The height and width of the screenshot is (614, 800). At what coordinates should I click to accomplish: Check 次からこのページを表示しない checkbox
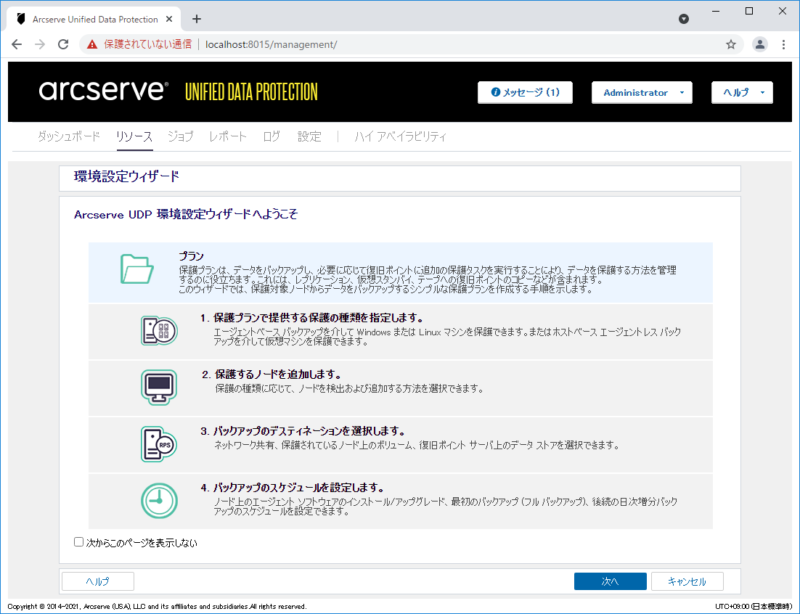(76, 543)
